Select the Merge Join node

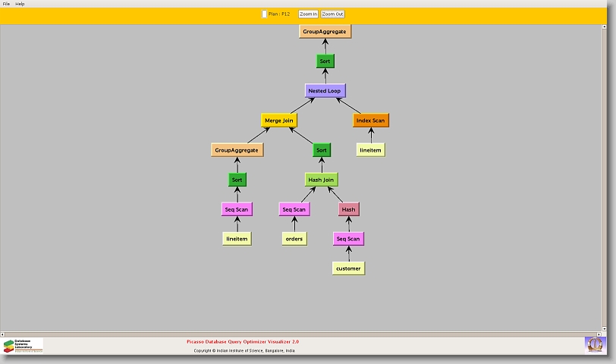(x=278, y=120)
